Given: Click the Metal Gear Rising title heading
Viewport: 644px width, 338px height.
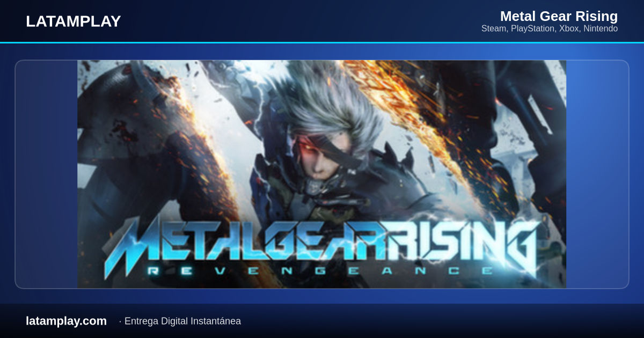Looking at the screenshot, I should 559,16.
